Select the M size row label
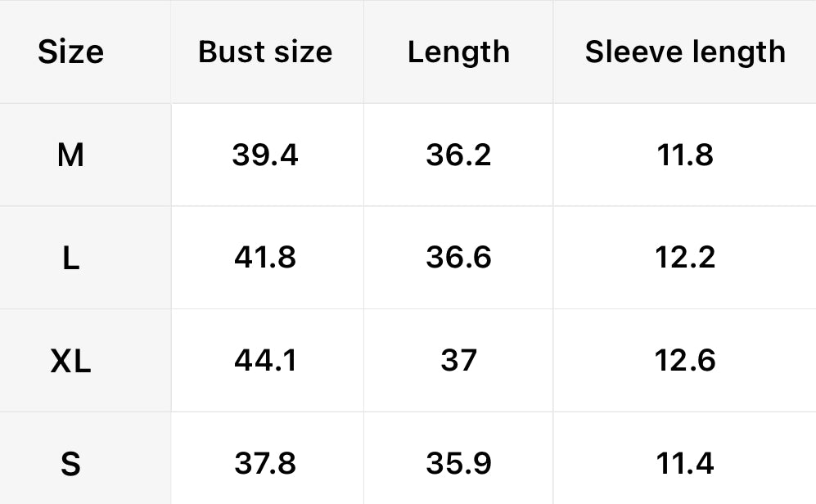 (x=71, y=155)
